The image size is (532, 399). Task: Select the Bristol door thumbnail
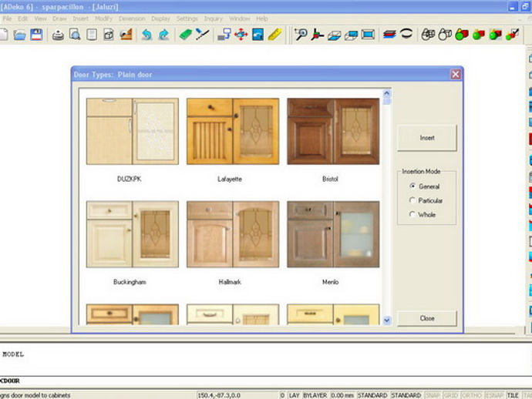click(333, 131)
